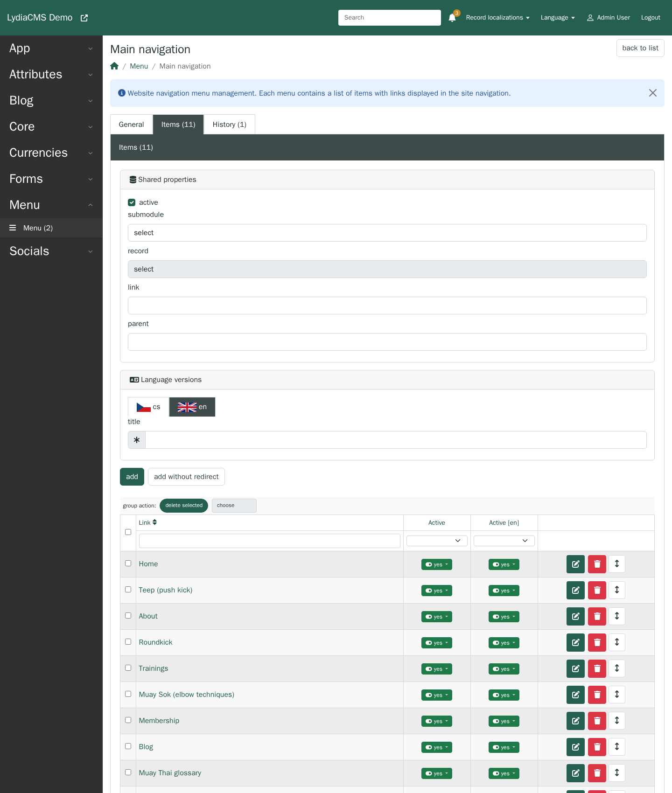Dismiss the info banner with the X
This screenshot has height=793, width=672.
pyautogui.click(x=653, y=93)
